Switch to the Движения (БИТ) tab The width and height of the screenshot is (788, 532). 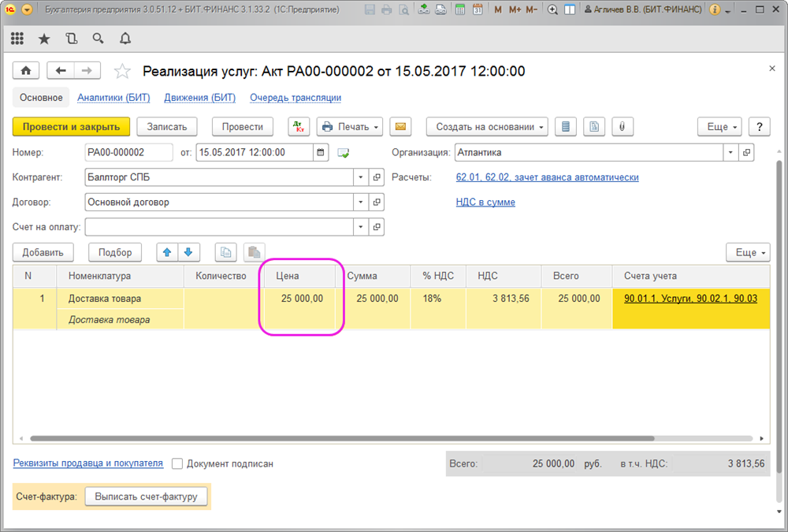pyautogui.click(x=199, y=98)
